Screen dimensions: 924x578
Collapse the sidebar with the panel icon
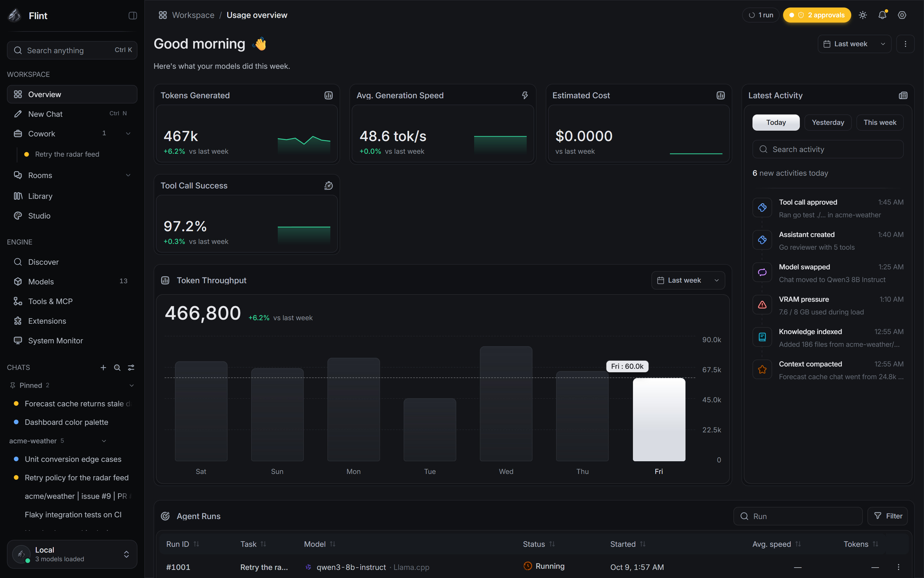[x=133, y=16]
